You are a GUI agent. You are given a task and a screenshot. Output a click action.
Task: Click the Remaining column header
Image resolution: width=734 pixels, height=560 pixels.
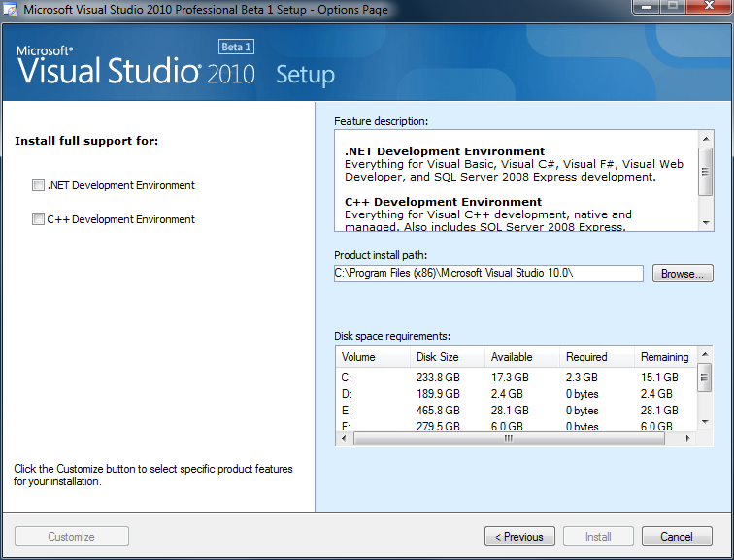point(666,357)
